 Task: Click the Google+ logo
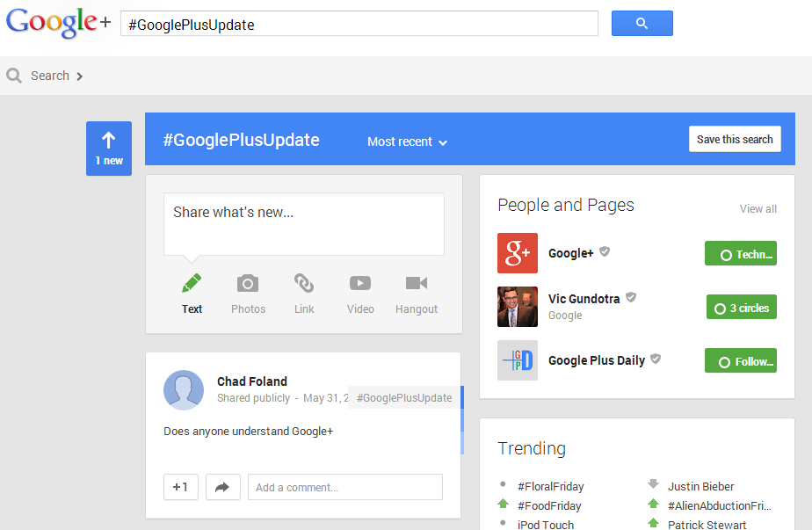pos(58,23)
